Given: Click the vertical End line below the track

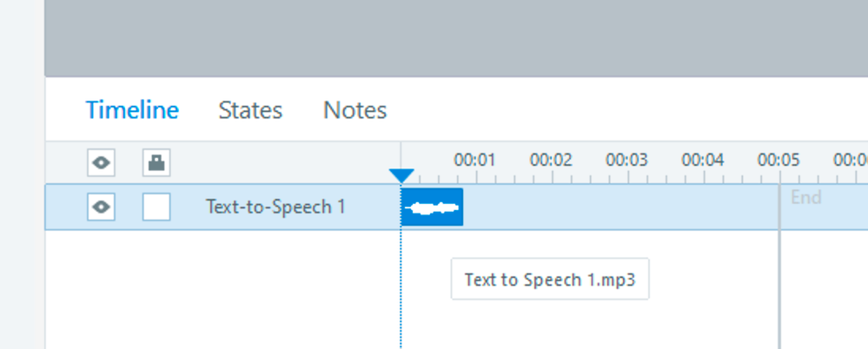Looking at the screenshot, I should (779, 286).
